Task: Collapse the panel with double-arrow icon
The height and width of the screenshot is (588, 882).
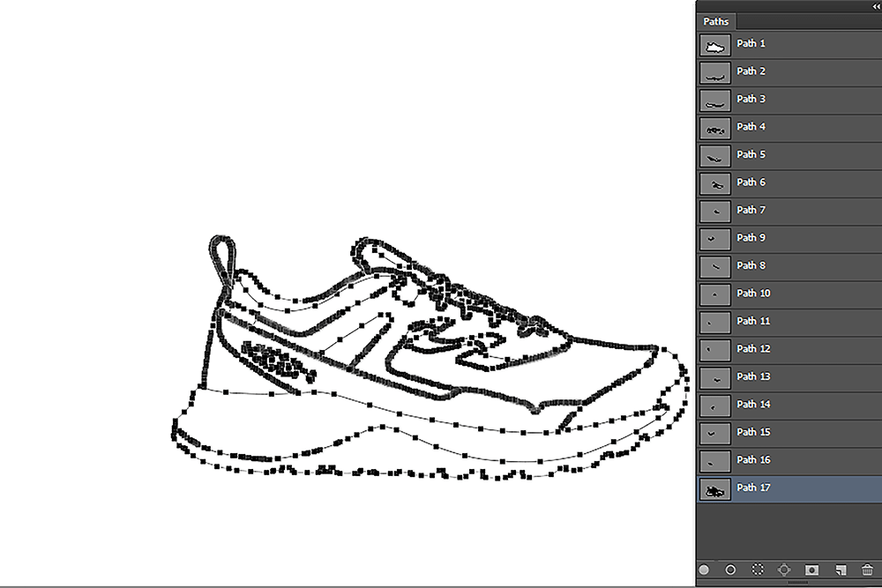Action: pyautogui.click(x=874, y=5)
